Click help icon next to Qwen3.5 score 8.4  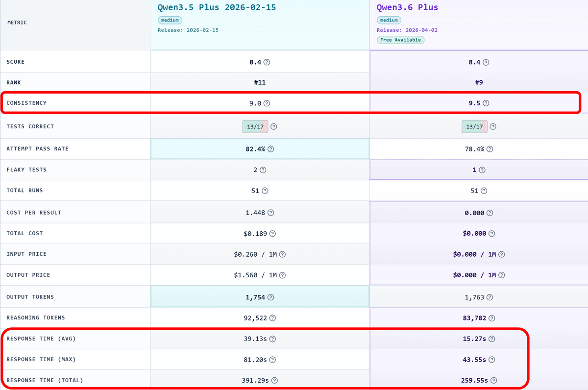(x=267, y=62)
